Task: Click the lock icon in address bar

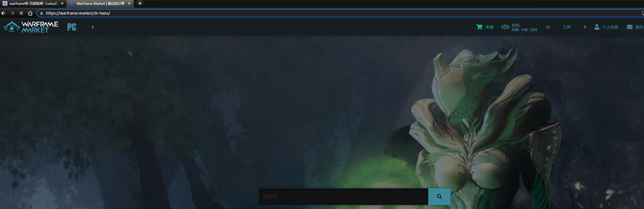Action: 42,13
